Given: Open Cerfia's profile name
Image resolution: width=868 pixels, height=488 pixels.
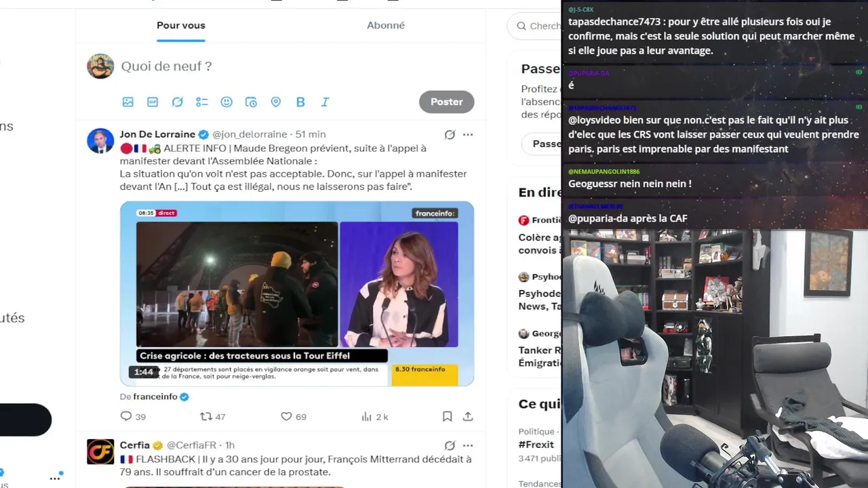Looking at the screenshot, I should click(135, 445).
